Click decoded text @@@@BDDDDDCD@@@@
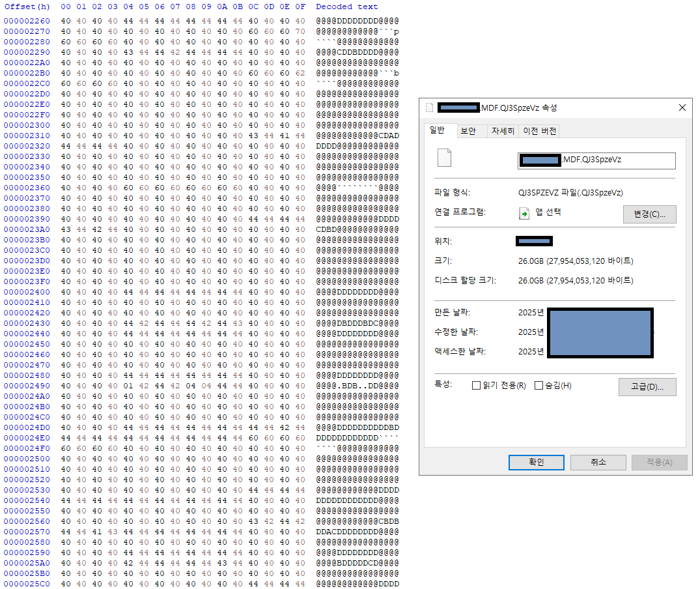700x589 pixels. pos(357,563)
